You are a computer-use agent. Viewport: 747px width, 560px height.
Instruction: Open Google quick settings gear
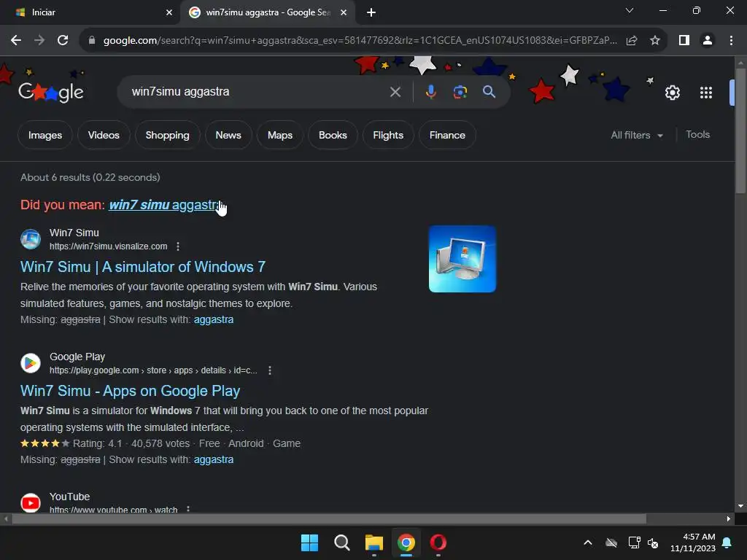click(672, 93)
